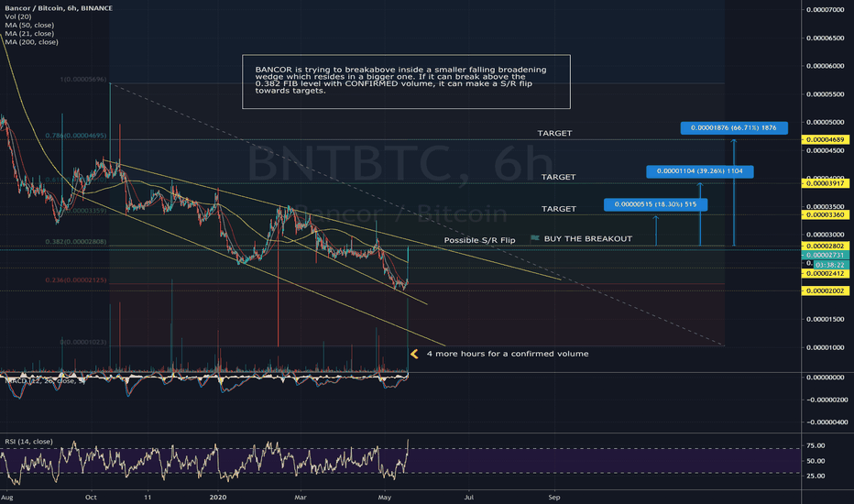Click 0.00006500 on the price axis
The height and width of the screenshot is (504, 854).
(825, 38)
